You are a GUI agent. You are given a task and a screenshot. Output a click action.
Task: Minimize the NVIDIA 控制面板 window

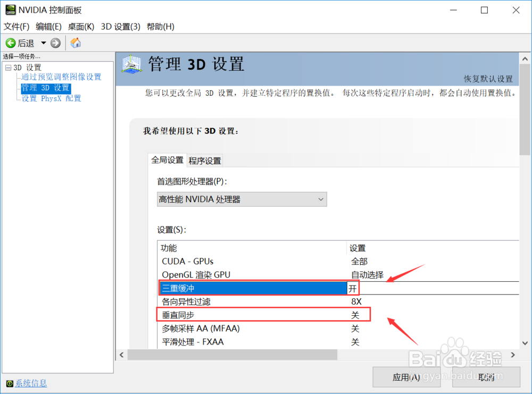[x=453, y=10]
